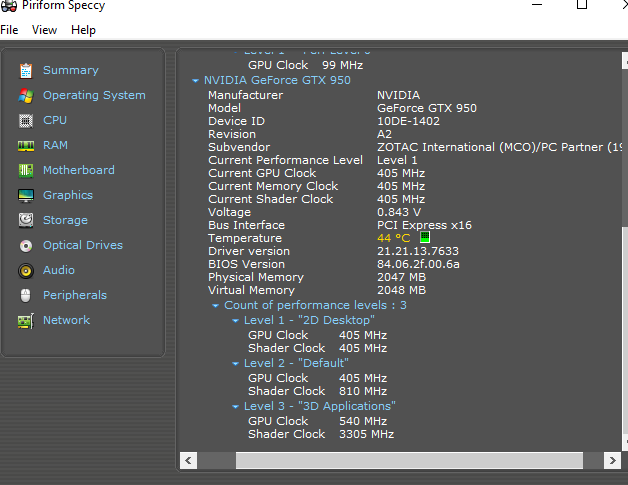628x485 pixels.
Task: Open the Operating System section
Action: tap(94, 95)
